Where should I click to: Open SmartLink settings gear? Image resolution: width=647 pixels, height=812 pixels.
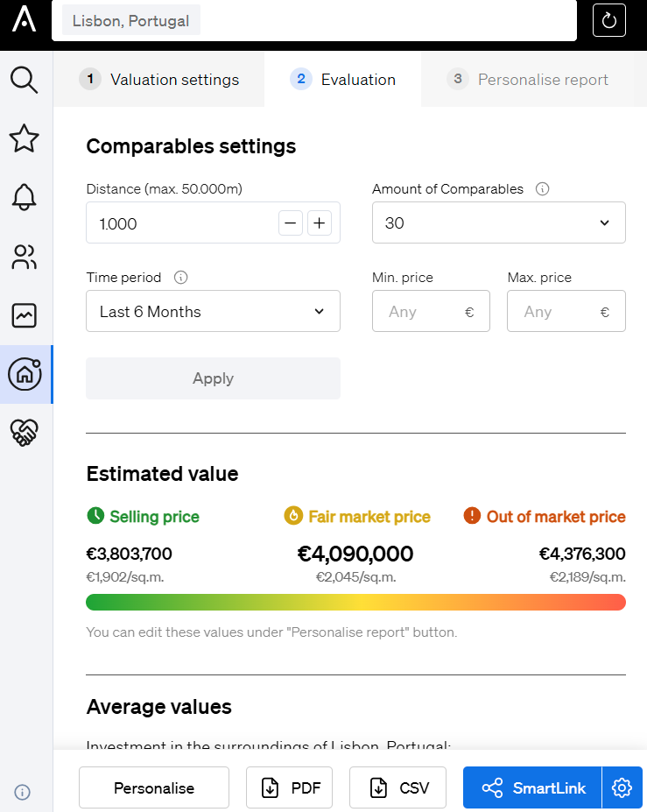pyautogui.click(x=622, y=787)
